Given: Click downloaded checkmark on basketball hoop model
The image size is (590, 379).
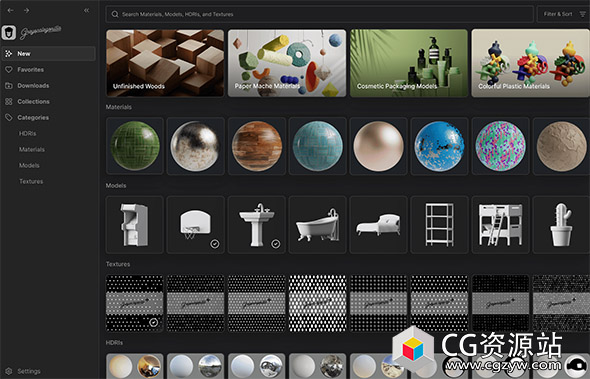Looking at the screenshot, I should (215, 244).
